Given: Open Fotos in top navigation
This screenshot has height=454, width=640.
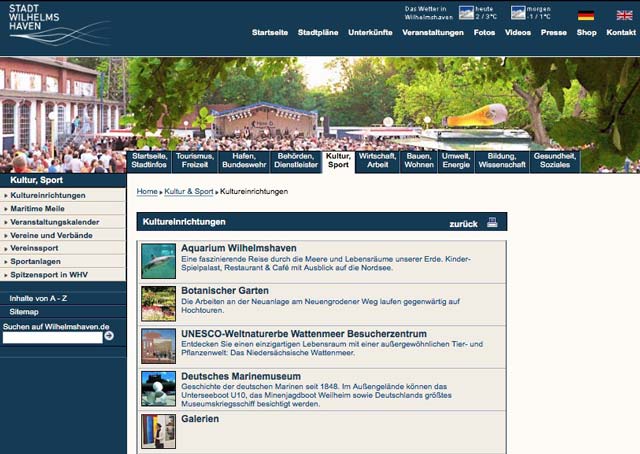Looking at the screenshot, I should [x=484, y=32].
